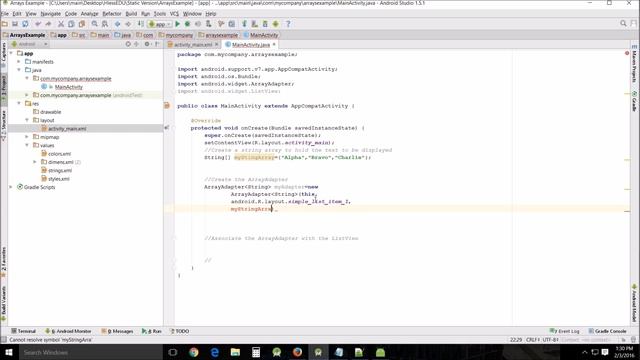Open File Explorer from the taskbar
Viewport: 640px width, 360px height.
(235, 352)
